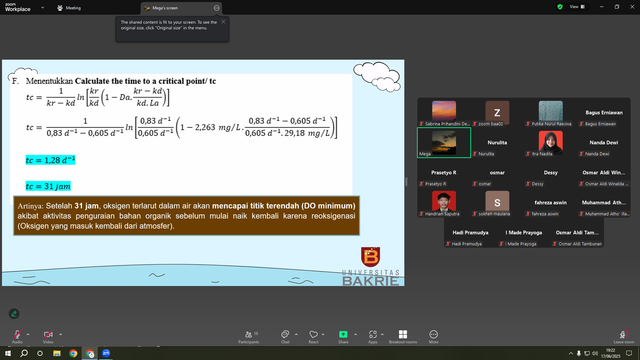Open the Windows notification center
This screenshot has width=640, height=360.
pyautogui.click(x=629, y=353)
